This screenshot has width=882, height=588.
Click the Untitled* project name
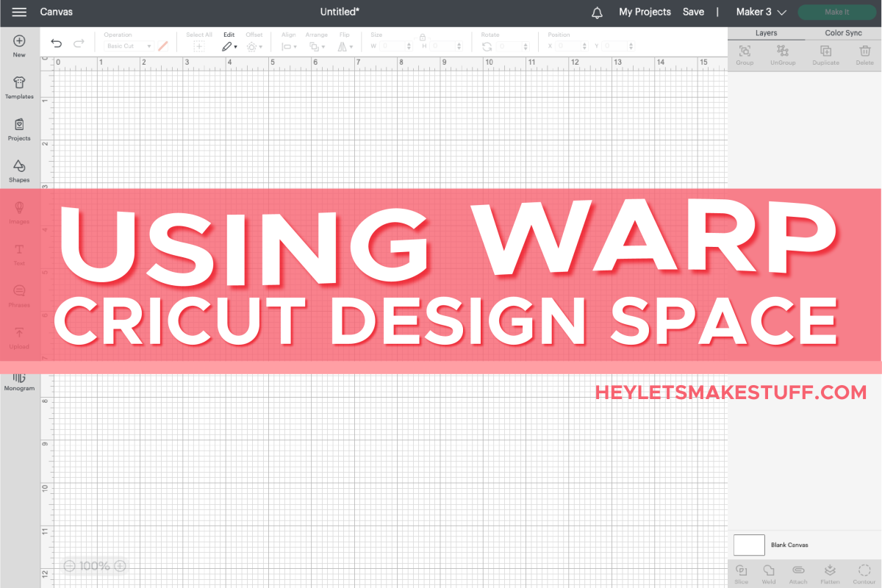tap(340, 12)
